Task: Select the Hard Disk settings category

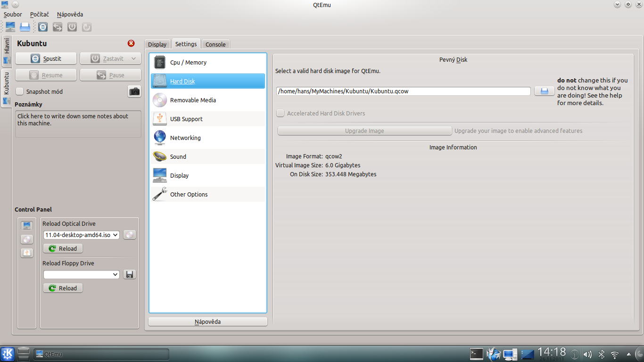Action: pos(208,81)
